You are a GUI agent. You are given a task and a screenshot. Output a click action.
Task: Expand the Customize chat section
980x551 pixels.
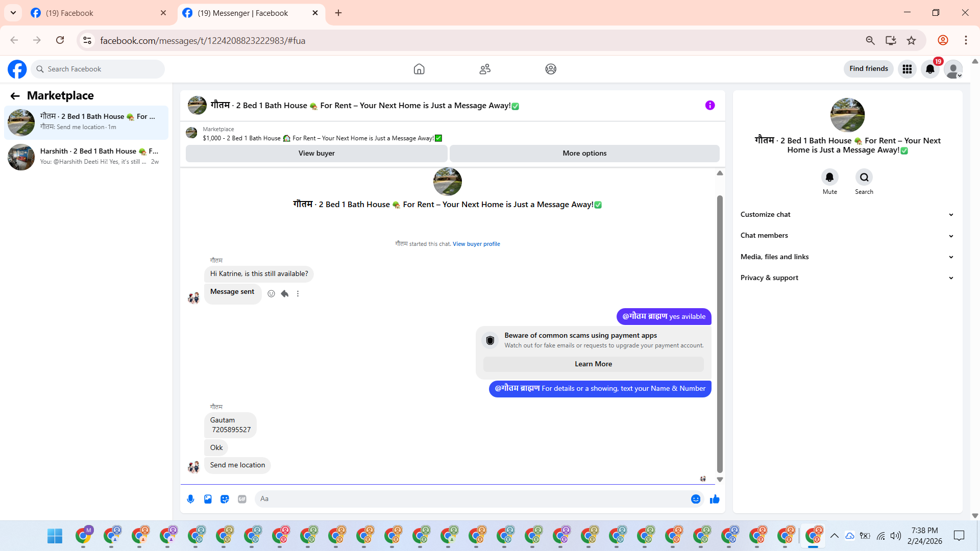pyautogui.click(x=847, y=214)
